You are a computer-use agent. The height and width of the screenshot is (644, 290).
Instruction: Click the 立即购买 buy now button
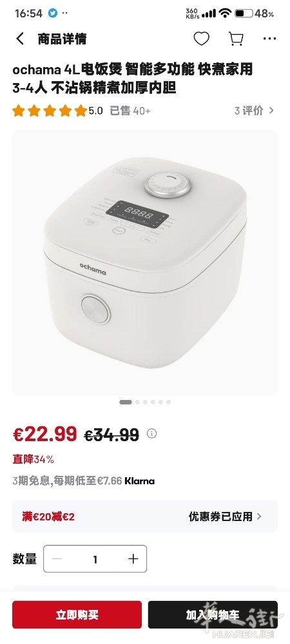(77, 614)
